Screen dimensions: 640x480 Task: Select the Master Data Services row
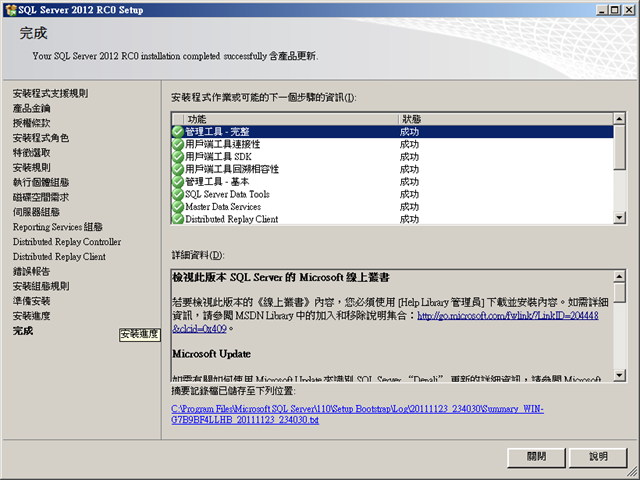click(392, 207)
